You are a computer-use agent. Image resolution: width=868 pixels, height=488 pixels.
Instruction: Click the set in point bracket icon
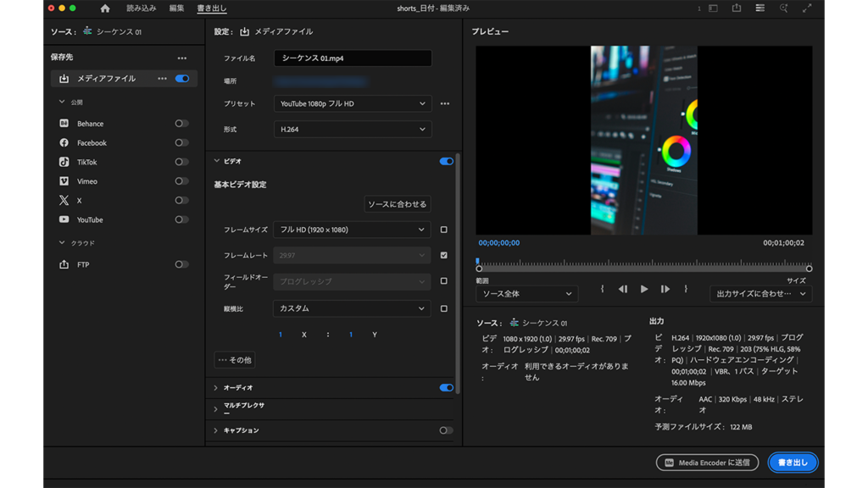pyautogui.click(x=603, y=289)
